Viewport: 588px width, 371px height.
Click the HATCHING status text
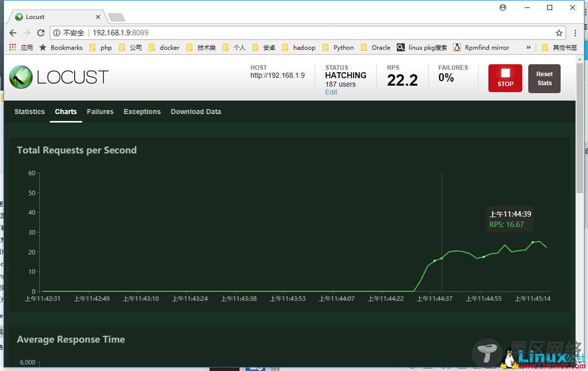[x=346, y=75]
